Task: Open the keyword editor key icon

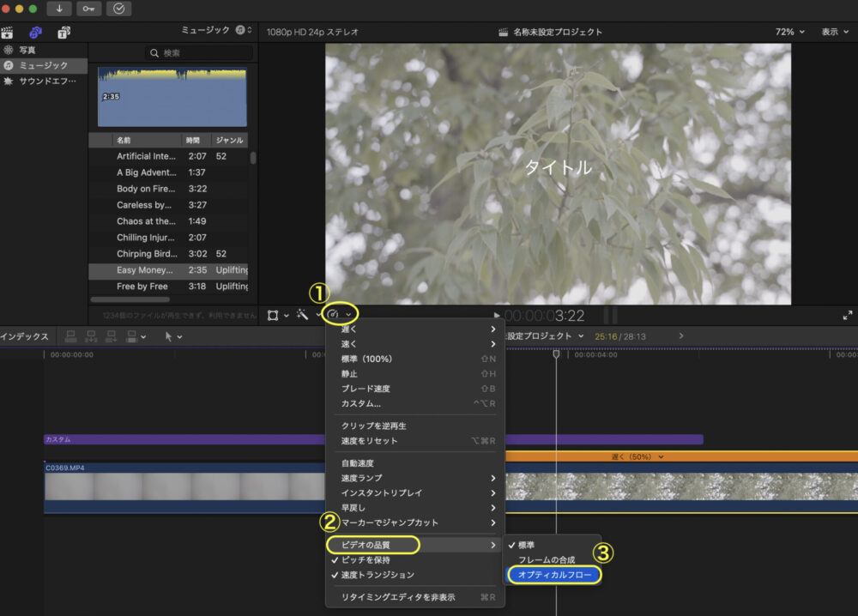Action: point(88,9)
